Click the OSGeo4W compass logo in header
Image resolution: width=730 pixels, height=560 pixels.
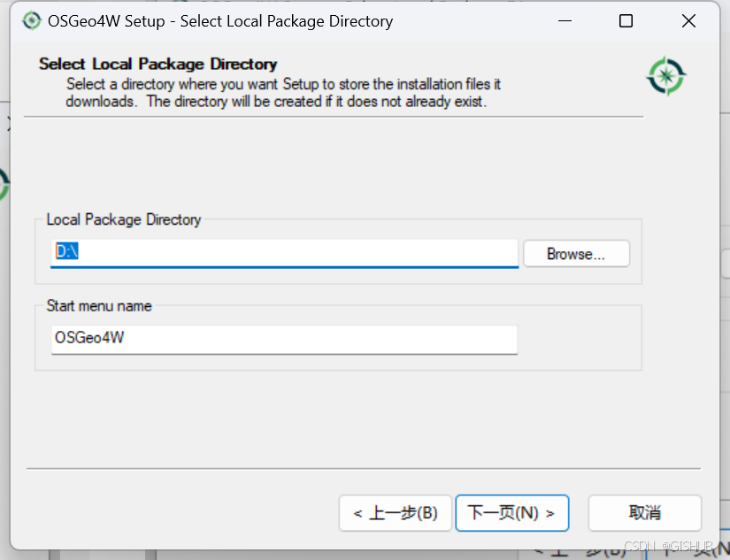pyautogui.click(x=665, y=76)
